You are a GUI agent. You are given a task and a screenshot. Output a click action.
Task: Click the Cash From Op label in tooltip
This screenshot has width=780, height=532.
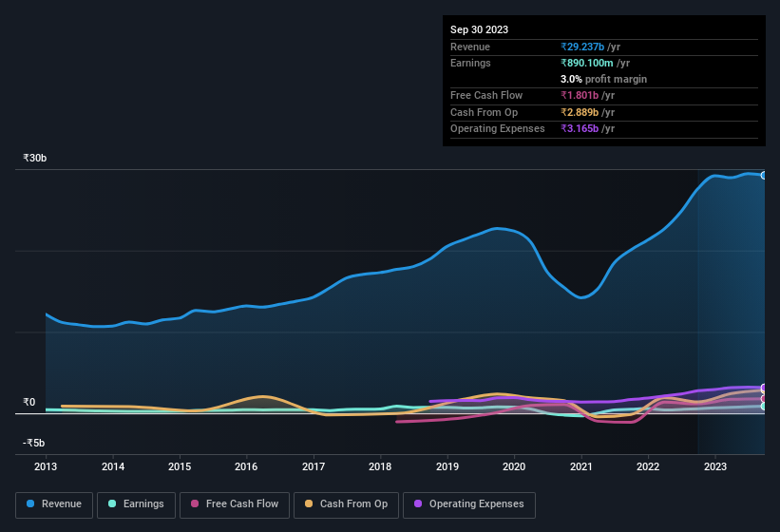(x=484, y=112)
